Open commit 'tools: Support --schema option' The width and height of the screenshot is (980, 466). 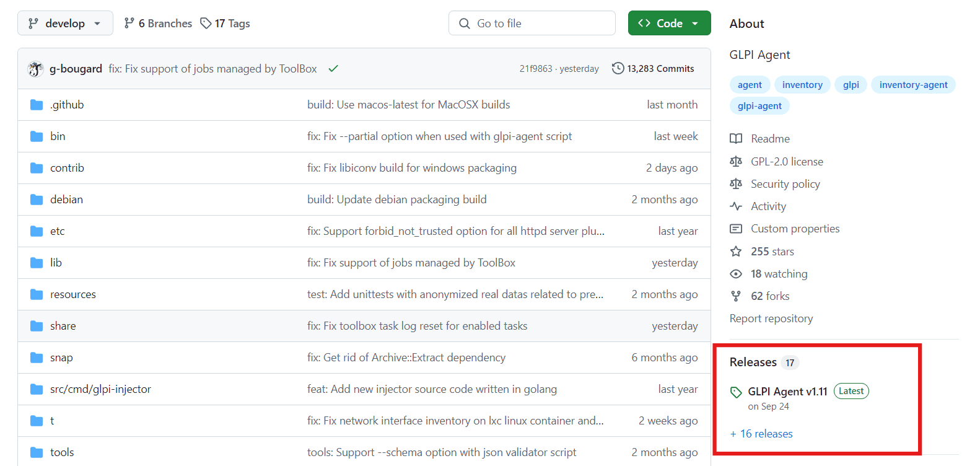coord(442,452)
